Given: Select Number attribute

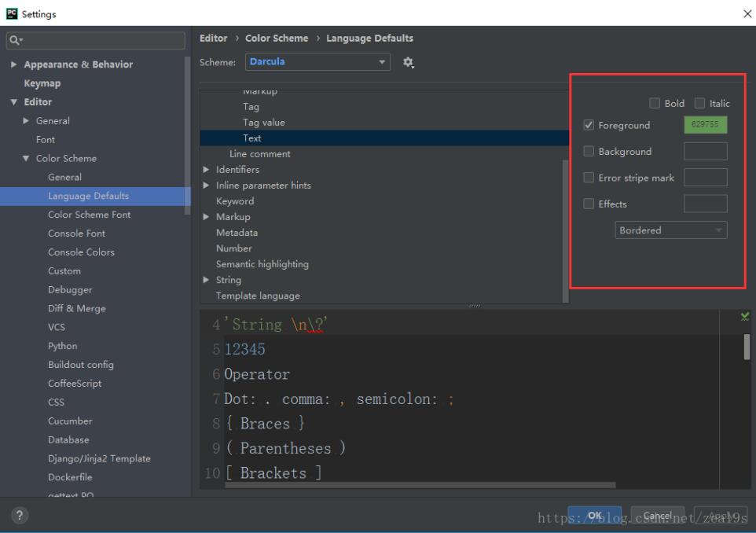Looking at the screenshot, I should 234,248.
